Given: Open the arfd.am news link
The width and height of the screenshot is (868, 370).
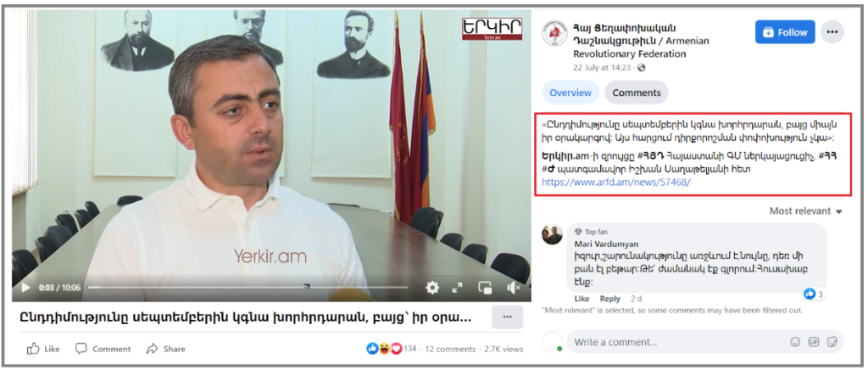Looking at the screenshot, I should (615, 182).
